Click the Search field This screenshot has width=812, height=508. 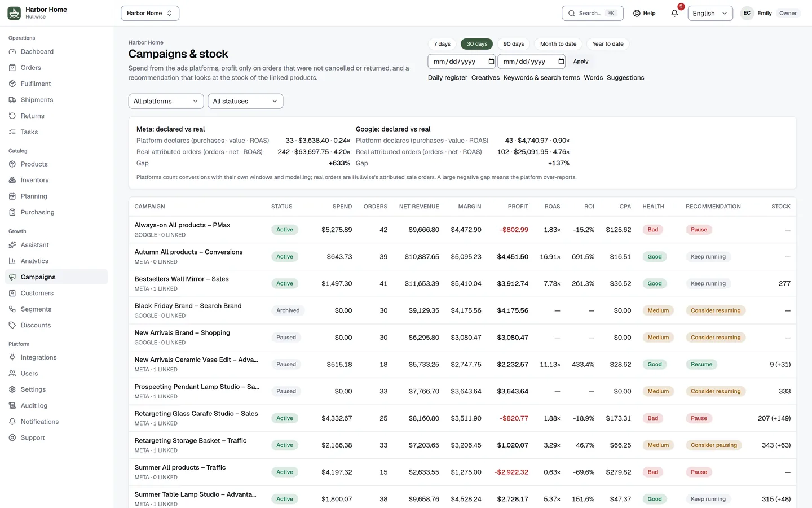coord(593,14)
